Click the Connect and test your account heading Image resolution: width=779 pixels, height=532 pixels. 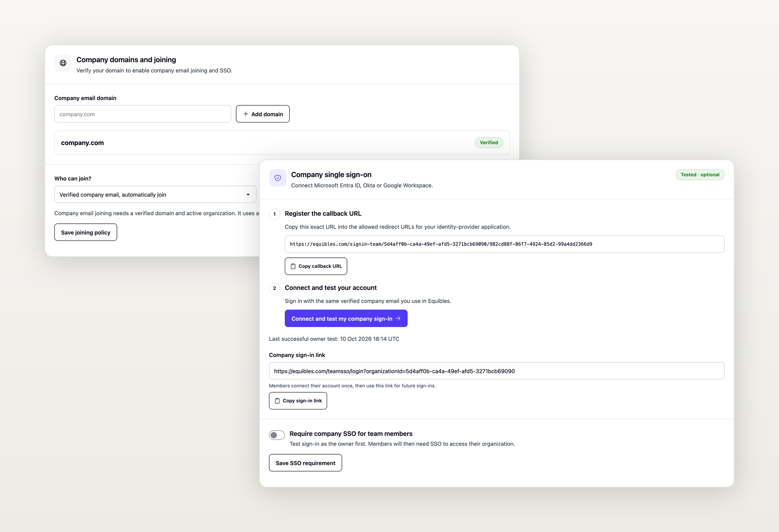tap(330, 288)
